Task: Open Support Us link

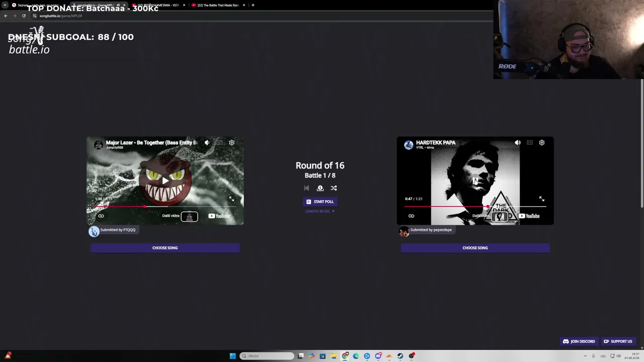Action: [x=618, y=341]
